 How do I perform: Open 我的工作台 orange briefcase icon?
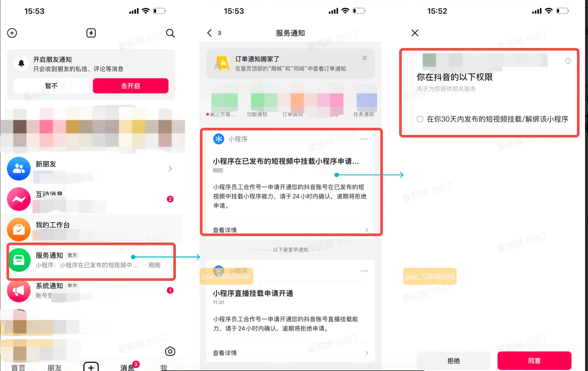[x=19, y=230]
